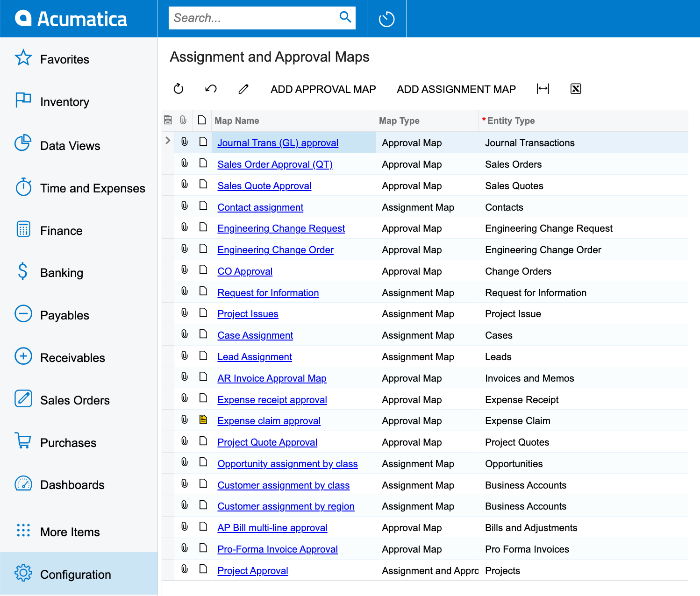Click the Receivables plus-circle icon
This screenshot has width=700, height=596.
coord(23,356)
